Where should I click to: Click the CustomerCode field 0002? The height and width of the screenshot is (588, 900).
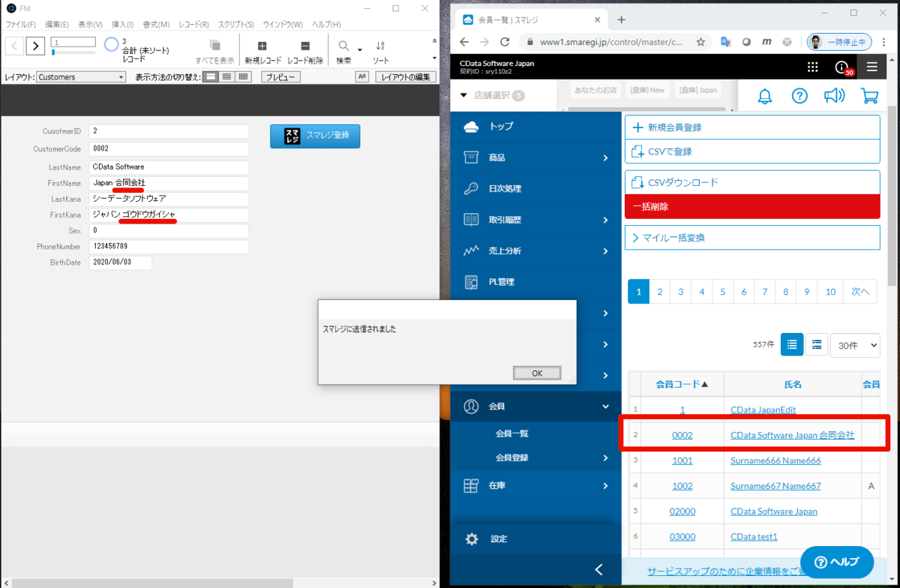169,148
